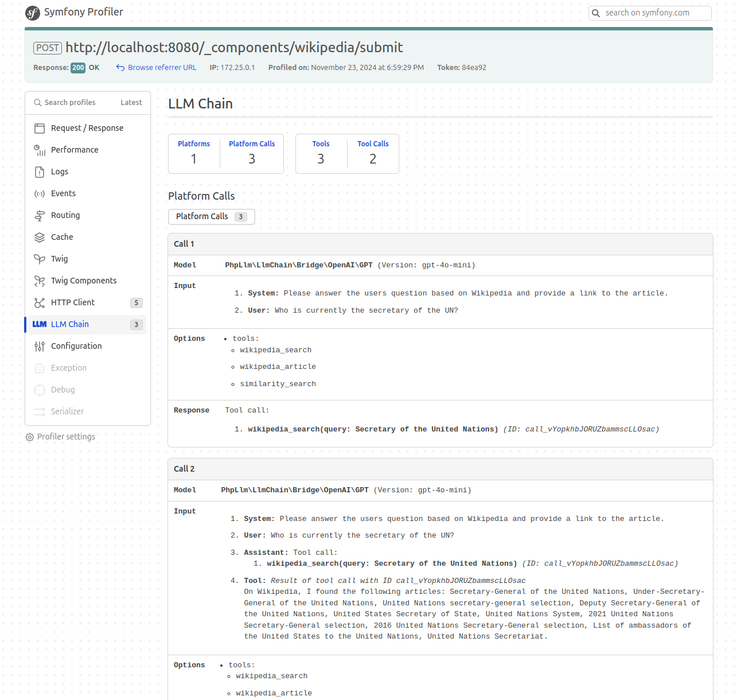Click the POST method badge
741x700 pixels.
[x=47, y=48]
